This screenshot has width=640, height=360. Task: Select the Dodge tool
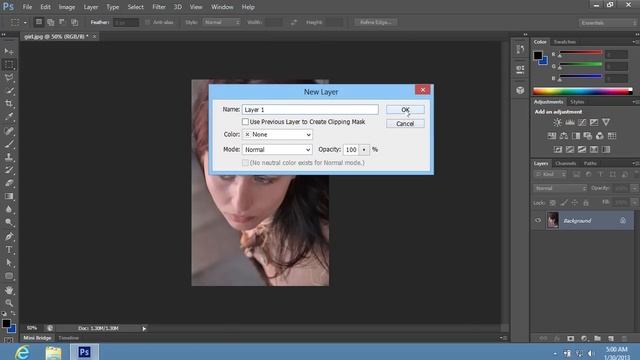click(9, 222)
